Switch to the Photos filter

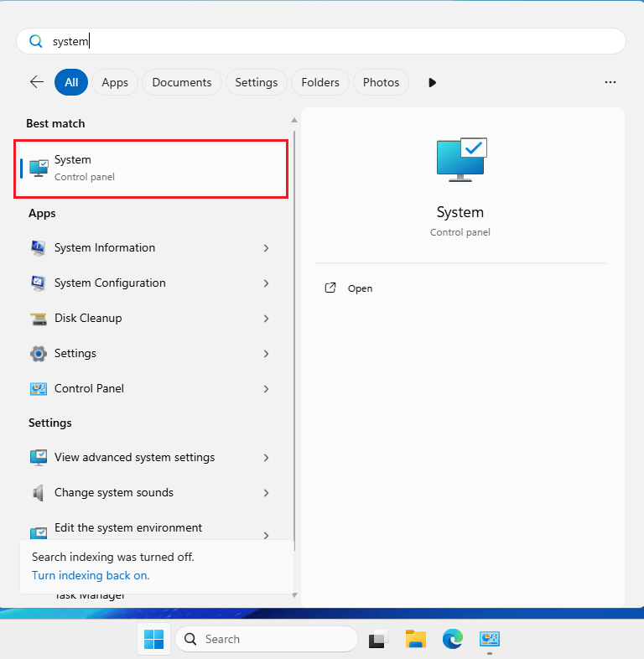click(x=381, y=82)
